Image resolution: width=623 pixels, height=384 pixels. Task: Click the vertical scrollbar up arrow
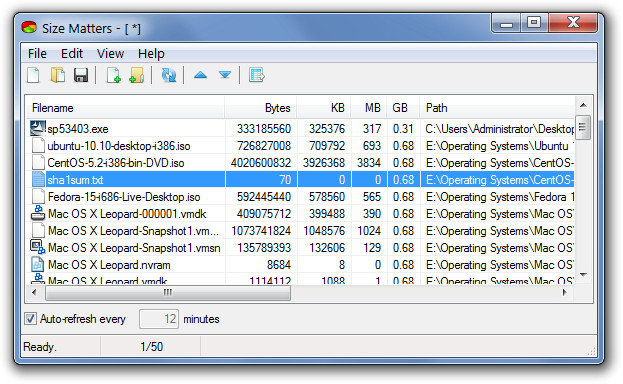tap(583, 105)
